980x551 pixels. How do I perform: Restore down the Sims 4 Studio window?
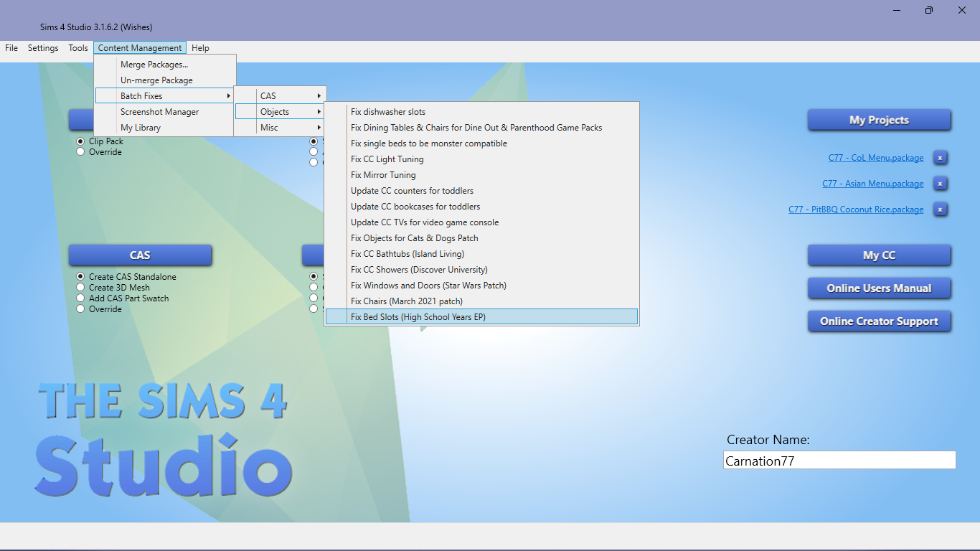(929, 10)
